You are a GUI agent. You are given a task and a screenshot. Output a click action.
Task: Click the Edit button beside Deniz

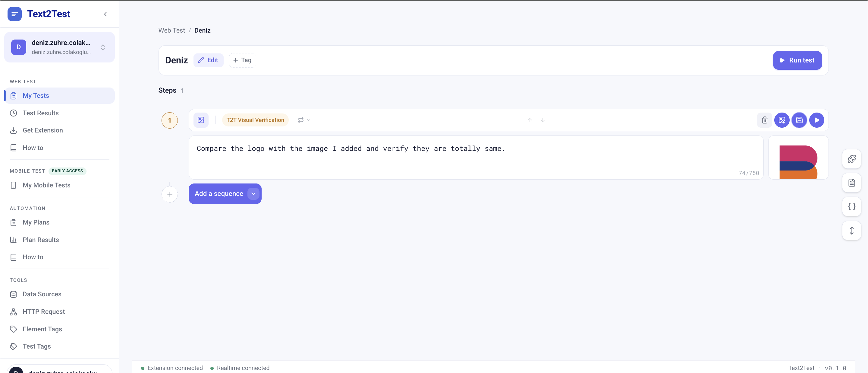click(x=208, y=60)
